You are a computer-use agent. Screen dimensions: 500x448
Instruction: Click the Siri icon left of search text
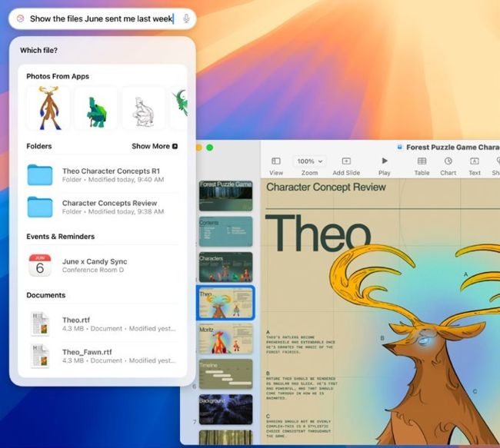20,18
